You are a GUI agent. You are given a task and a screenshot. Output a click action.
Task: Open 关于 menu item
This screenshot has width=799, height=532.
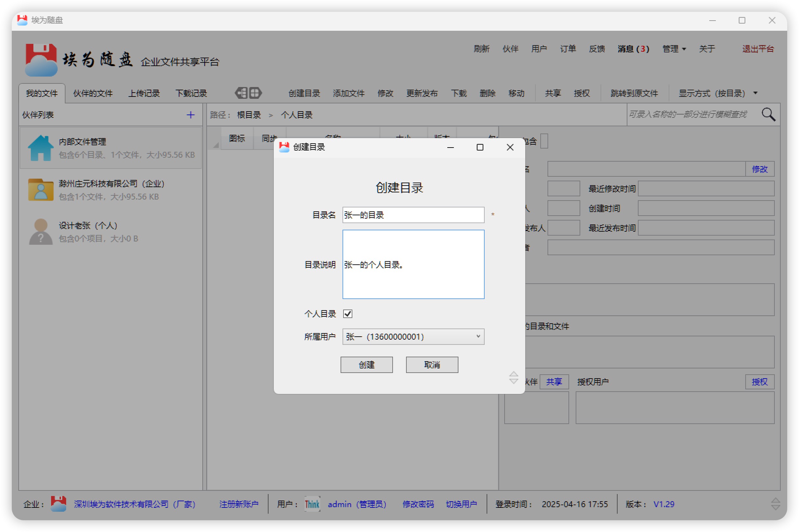pyautogui.click(x=707, y=49)
